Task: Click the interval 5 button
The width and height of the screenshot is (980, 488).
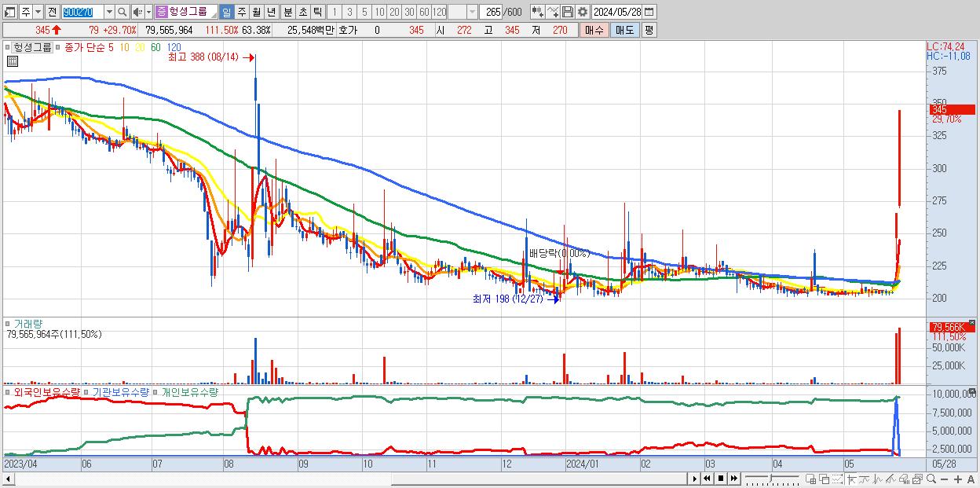Action: [x=364, y=12]
